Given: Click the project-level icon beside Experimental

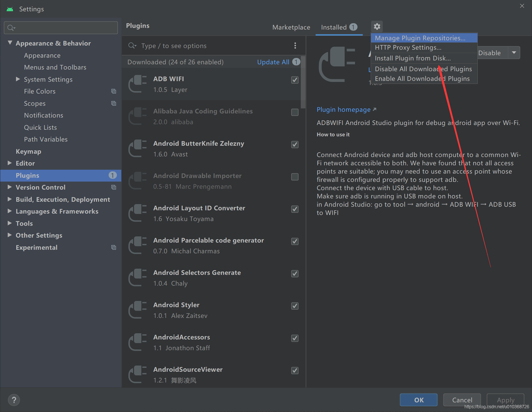Looking at the screenshot, I should coord(114,247).
